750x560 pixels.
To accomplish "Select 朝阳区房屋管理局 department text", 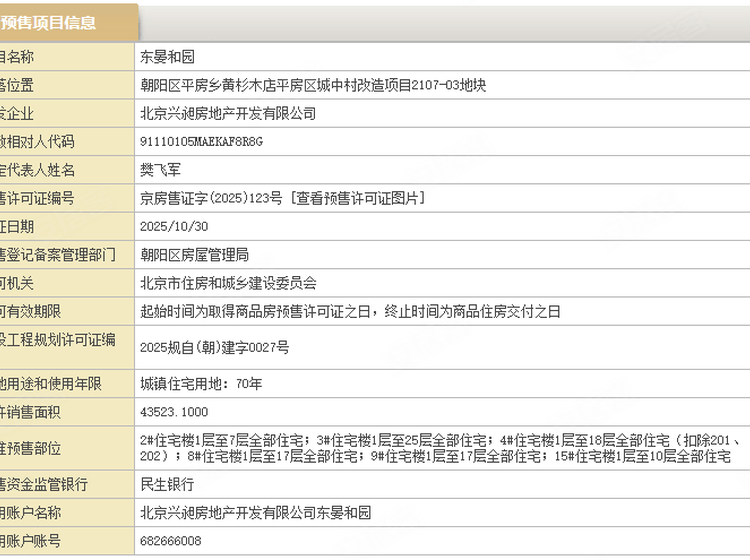I will 194,255.
